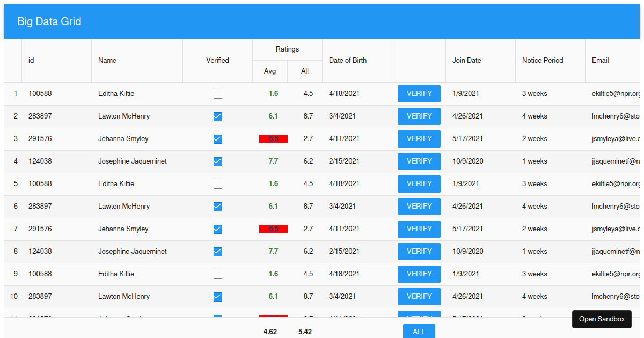Sort the grid by the Name column header
Image resolution: width=644 pixels, height=338 pixels.
click(x=107, y=60)
